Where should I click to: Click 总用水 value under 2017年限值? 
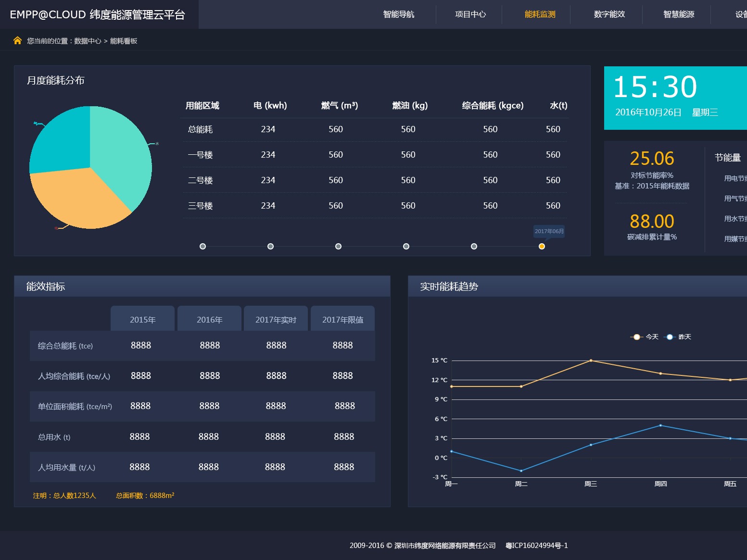344,437
